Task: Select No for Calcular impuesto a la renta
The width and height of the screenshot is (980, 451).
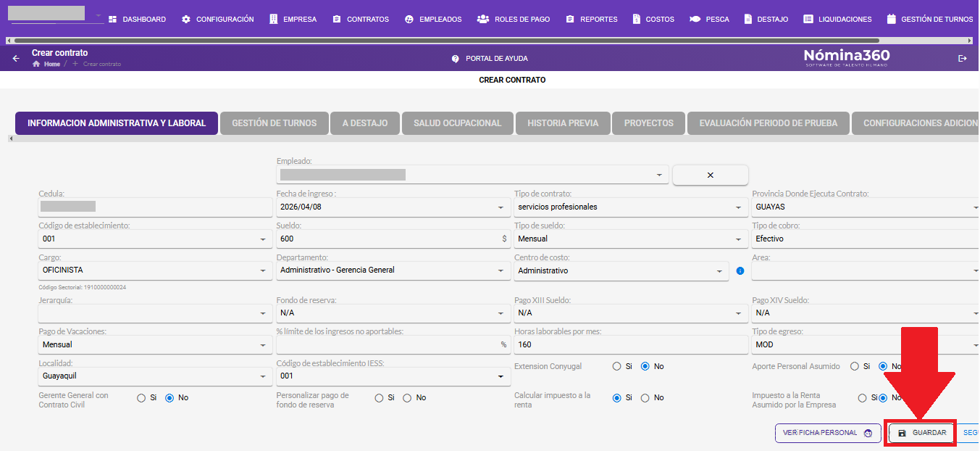Action: click(x=646, y=397)
